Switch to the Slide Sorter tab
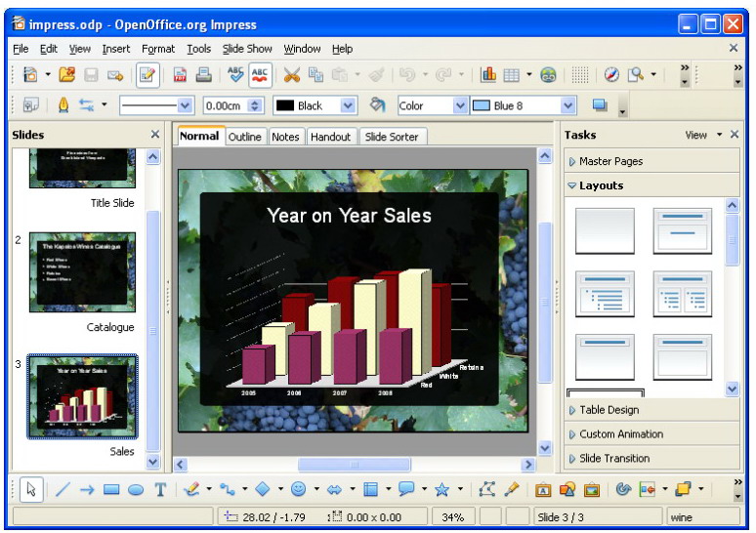This screenshot has width=756, height=533. point(392,137)
